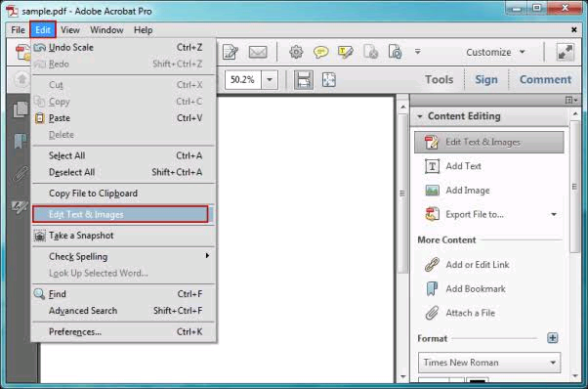The image size is (588, 389).
Task: Click the fit one full page icon
Action: [x=328, y=80]
